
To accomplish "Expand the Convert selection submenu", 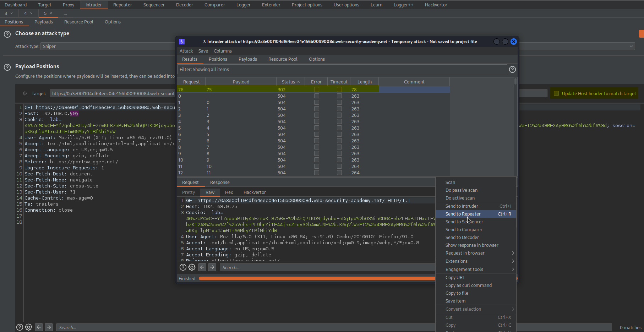I will click(476, 309).
